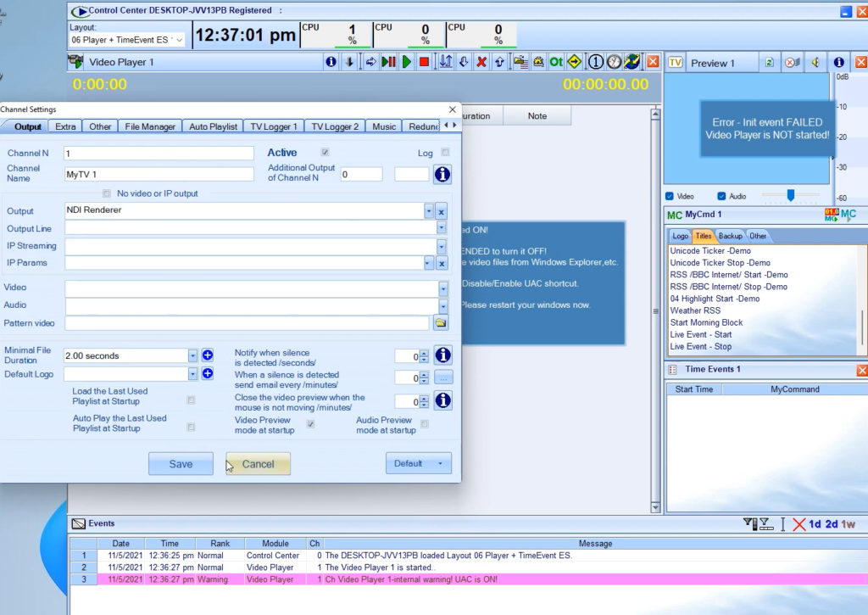Screen dimensions: 868x615
Task: Click the red X delete icon in player toolbar
Action: (x=481, y=62)
